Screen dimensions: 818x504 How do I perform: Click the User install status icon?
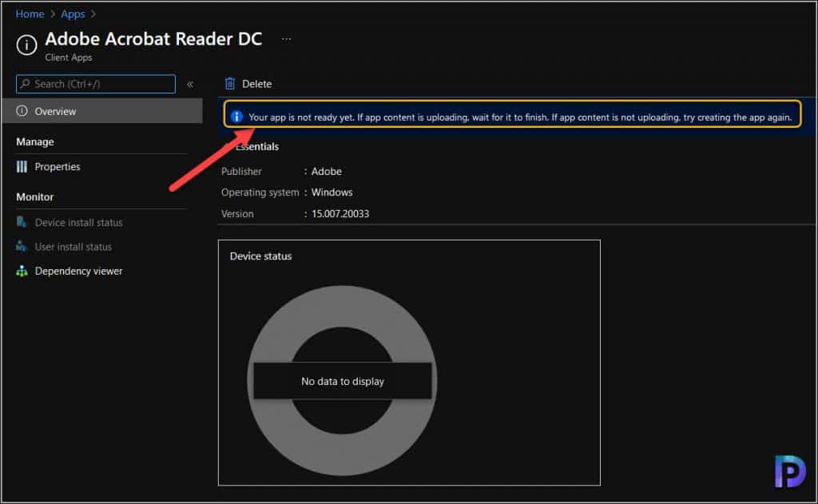(22, 246)
